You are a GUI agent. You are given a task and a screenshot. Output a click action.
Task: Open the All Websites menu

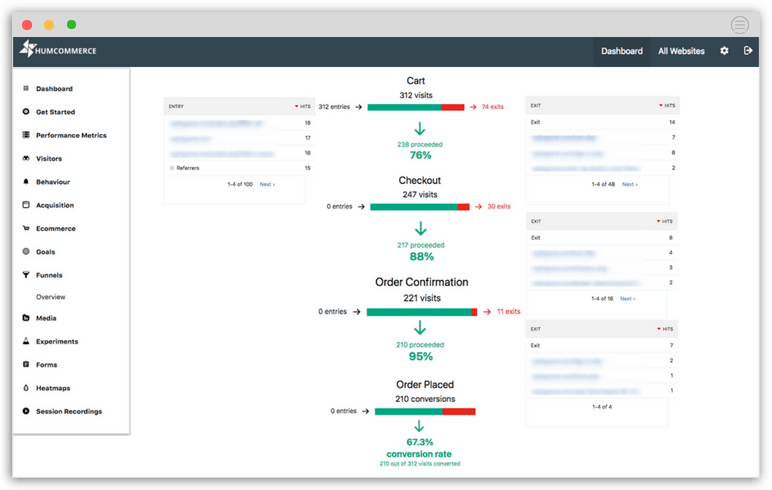coord(681,51)
